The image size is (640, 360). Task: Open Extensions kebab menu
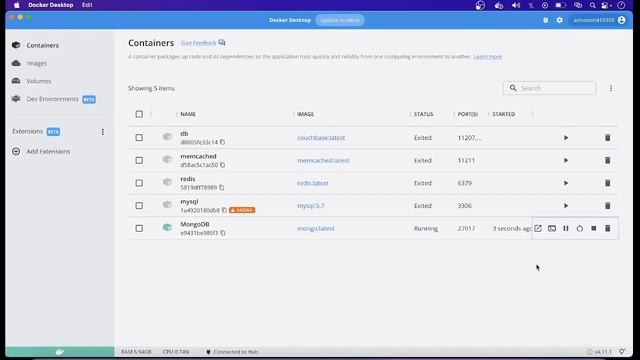point(103,132)
